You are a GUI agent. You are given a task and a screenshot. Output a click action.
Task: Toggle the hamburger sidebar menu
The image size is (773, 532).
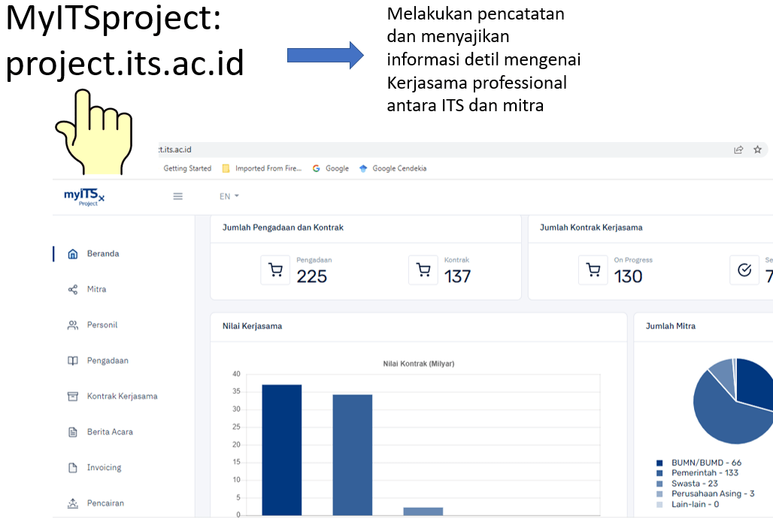[178, 196]
